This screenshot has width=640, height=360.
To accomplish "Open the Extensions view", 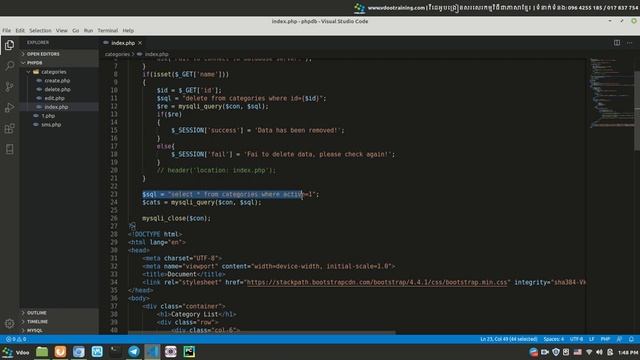I will (x=9, y=129).
